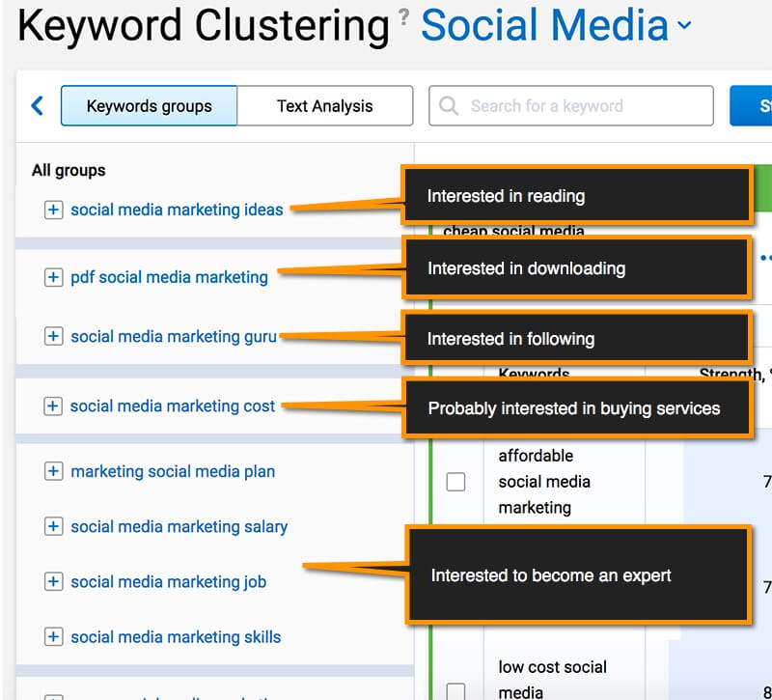772x700 pixels.
Task: Expand the social media marketing guru group
Action: 53,337
